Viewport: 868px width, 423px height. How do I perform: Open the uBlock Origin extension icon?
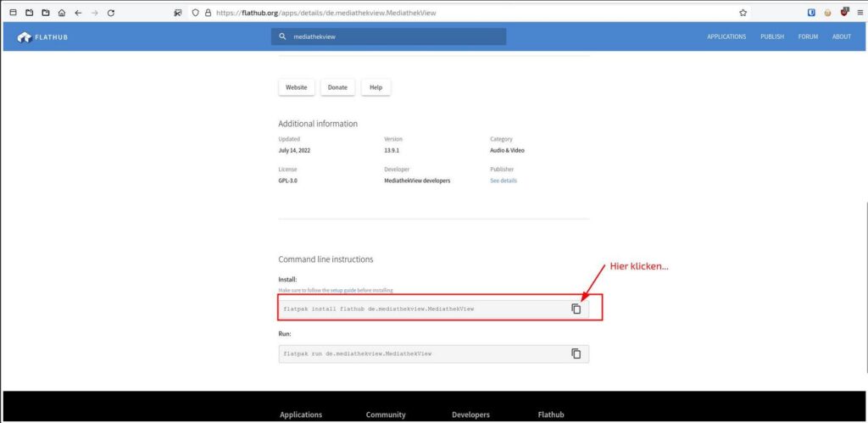[844, 12]
